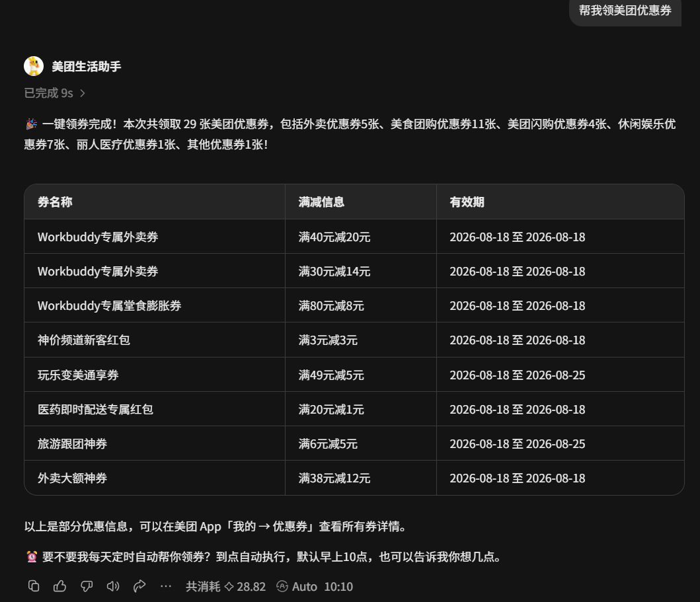Open the more options ellipsis menu
This screenshot has height=602, width=700.
[x=166, y=586]
